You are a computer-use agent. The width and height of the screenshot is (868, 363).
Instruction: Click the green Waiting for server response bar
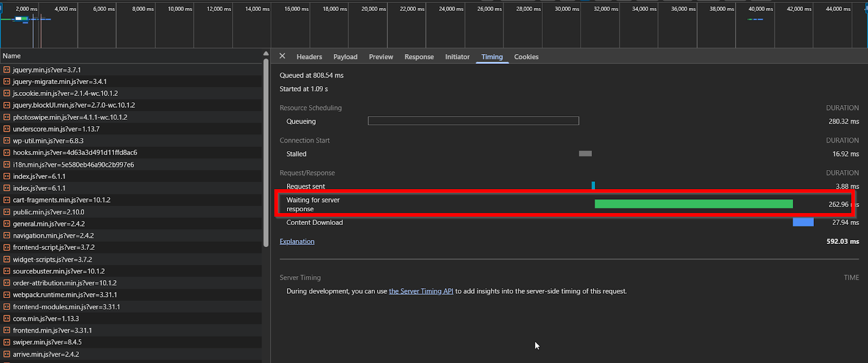(693, 204)
